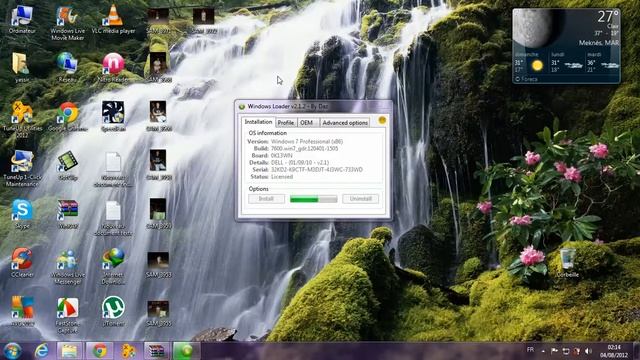Open the SAM_3595 photo thumbnail

(158, 313)
